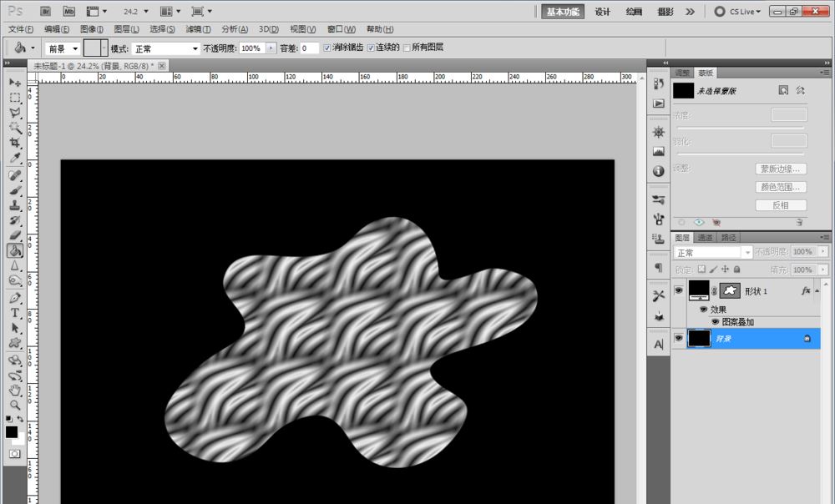The image size is (835, 504).
Task: Toggle lock transparent pixels in Layers panel
Action: click(702, 270)
